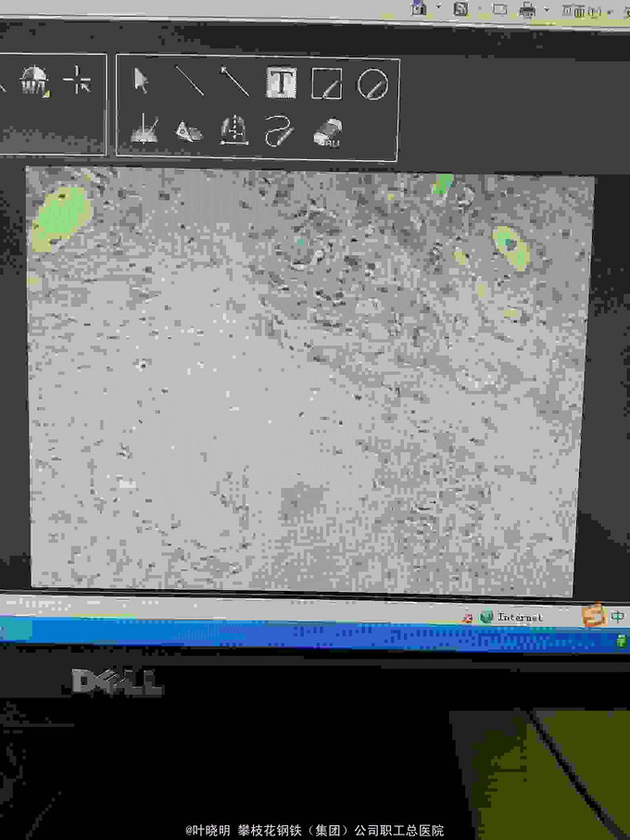
Task: Click the Chinese input method indicator
Action: 618,617
